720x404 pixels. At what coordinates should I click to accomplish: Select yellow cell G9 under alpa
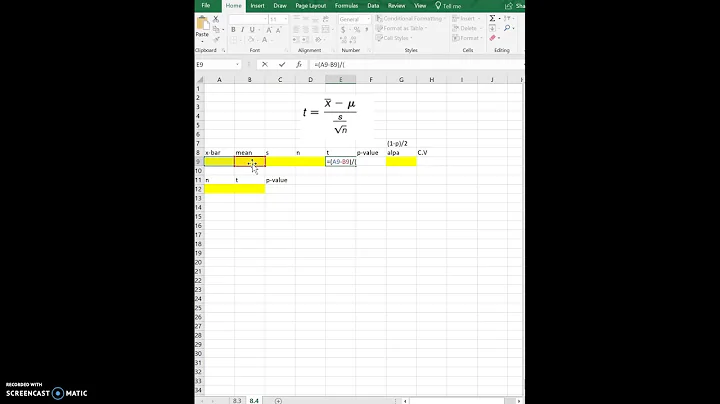(x=401, y=162)
